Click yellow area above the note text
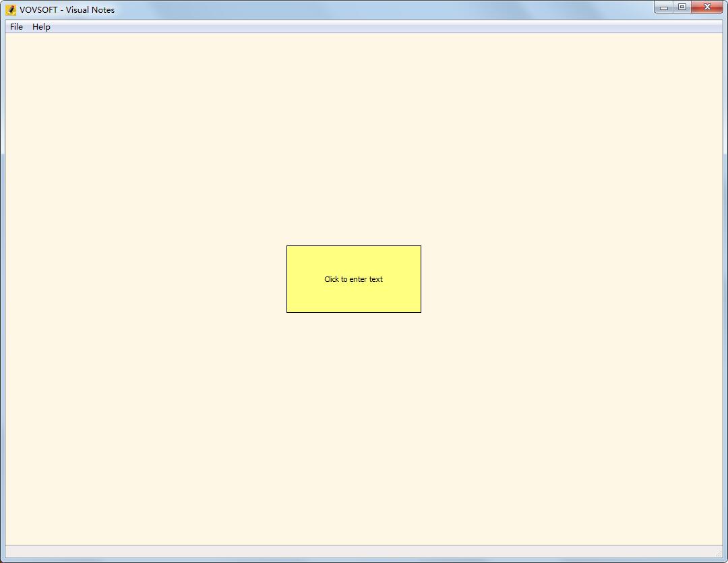 [x=354, y=260]
